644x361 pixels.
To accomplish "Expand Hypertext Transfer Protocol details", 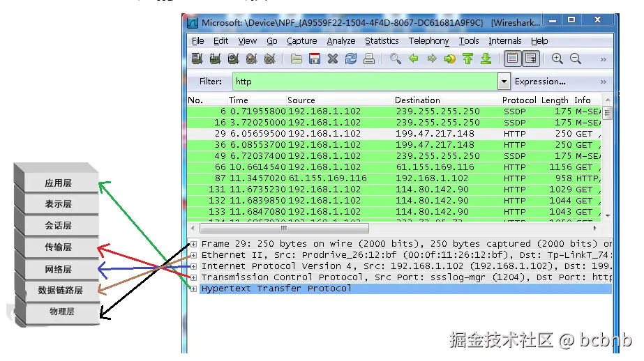I will click(x=193, y=289).
